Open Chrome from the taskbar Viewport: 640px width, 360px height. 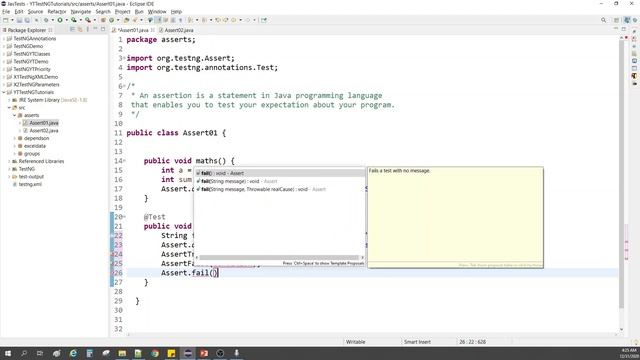pos(155,353)
